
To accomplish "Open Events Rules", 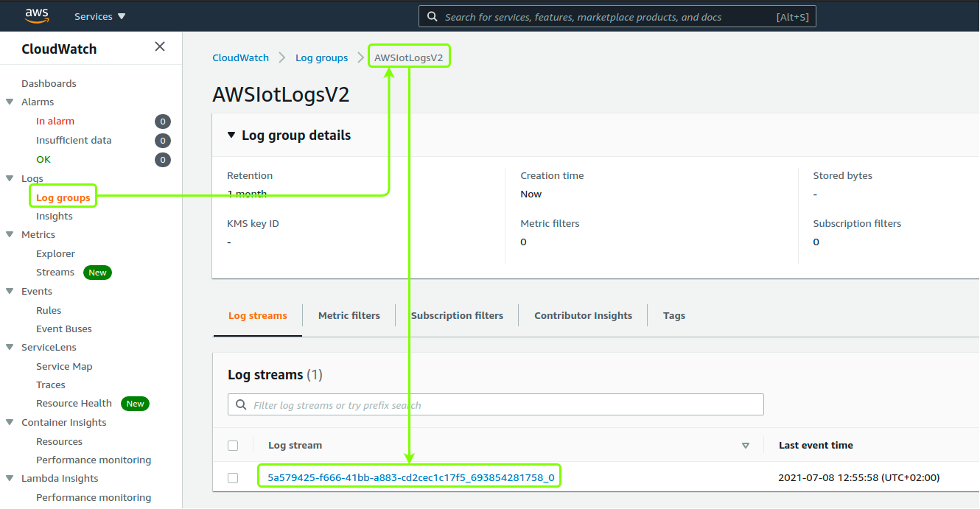I will pos(49,310).
